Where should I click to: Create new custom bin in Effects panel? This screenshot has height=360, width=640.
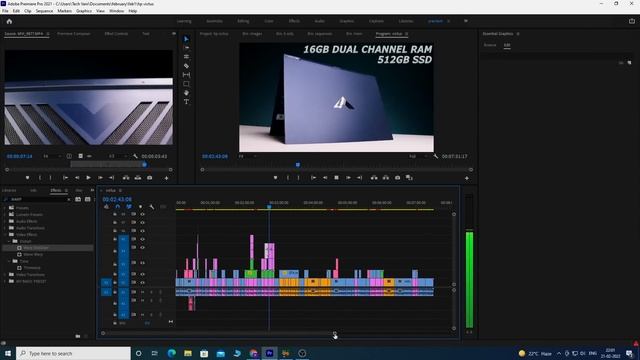(x=78, y=336)
